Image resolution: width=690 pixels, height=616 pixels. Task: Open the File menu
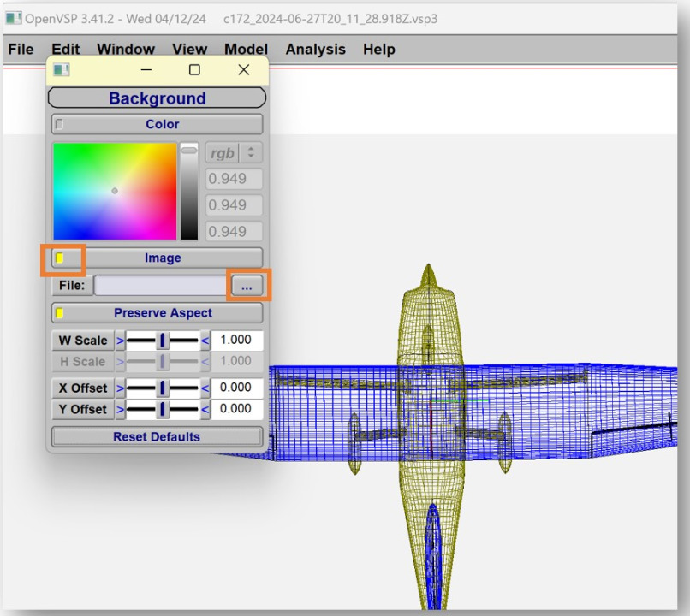(x=21, y=50)
